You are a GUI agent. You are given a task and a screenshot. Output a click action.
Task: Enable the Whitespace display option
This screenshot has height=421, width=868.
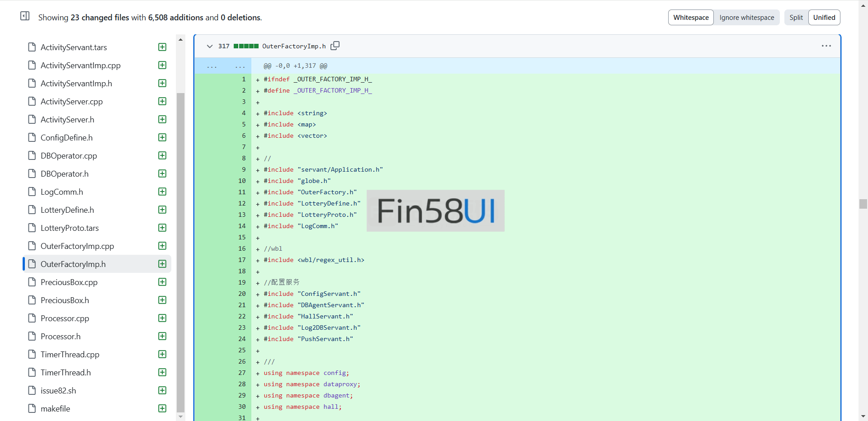pyautogui.click(x=690, y=18)
